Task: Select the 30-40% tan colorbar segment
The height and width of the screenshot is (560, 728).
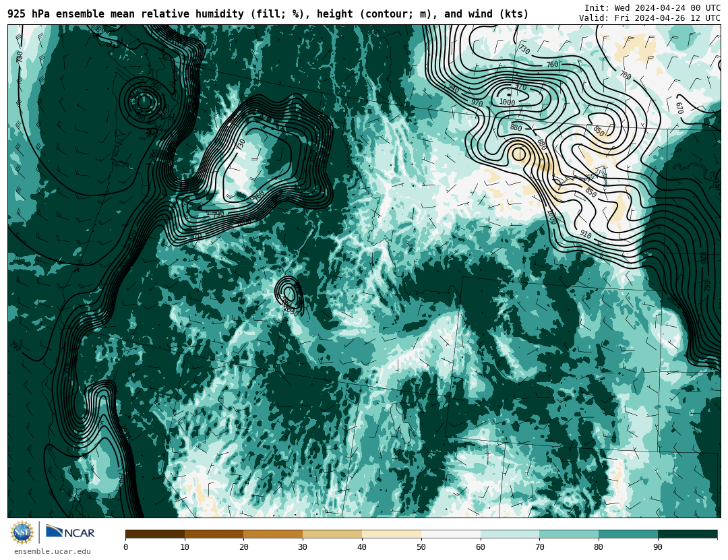Action: tap(332, 534)
